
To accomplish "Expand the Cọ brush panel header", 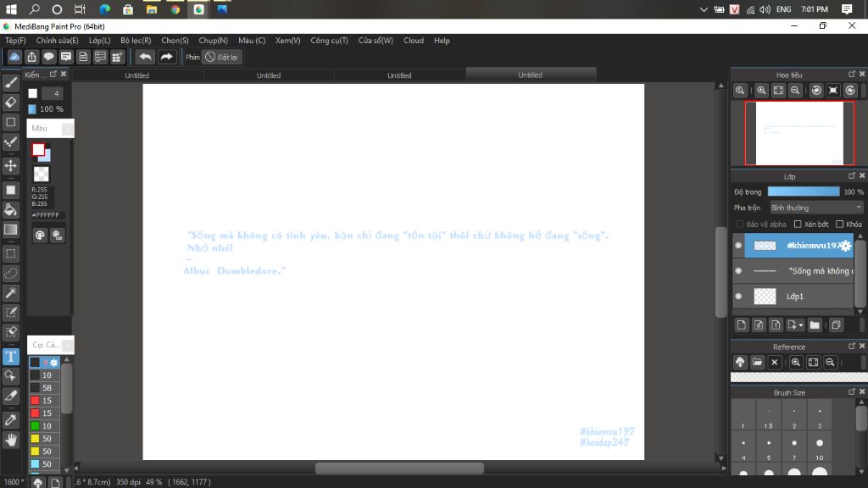I will tap(50, 345).
